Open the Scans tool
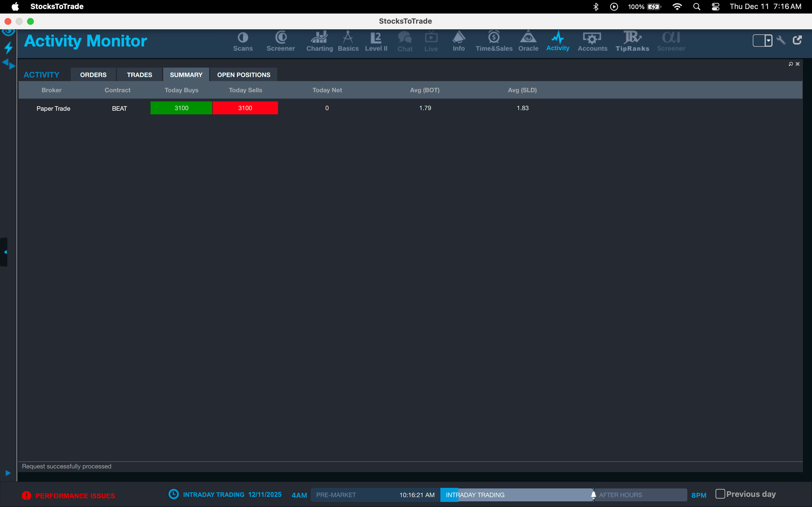This screenshot has width=812, height=507. point(242,42)
